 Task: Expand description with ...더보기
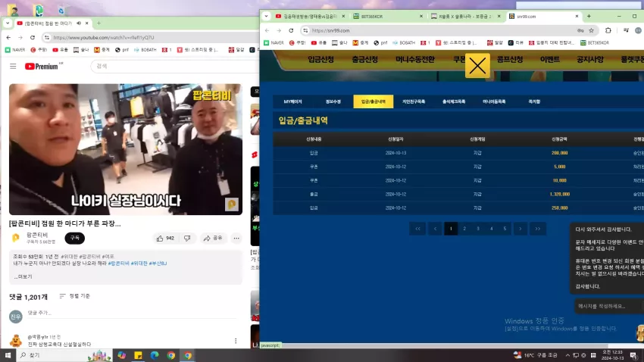[23, 276]
